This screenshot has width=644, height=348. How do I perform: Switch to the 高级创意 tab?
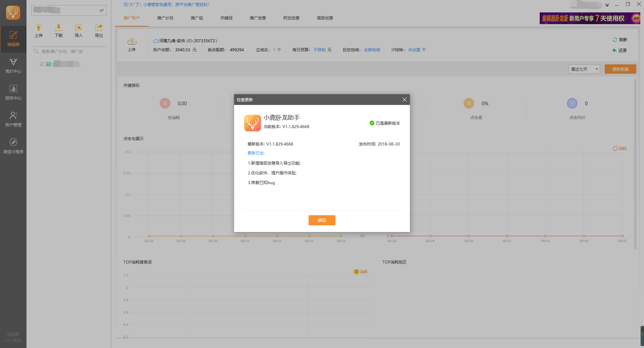[325, 18]
